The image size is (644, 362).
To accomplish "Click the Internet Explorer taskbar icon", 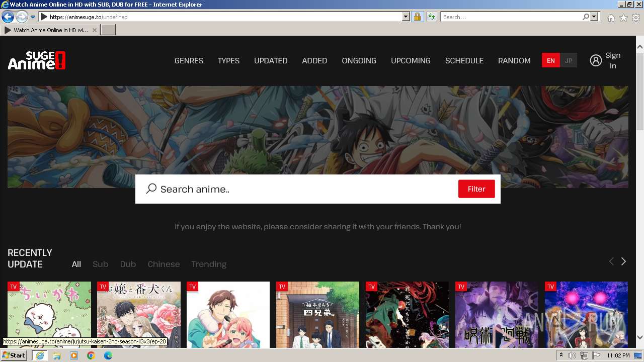I will pos(39,355).
